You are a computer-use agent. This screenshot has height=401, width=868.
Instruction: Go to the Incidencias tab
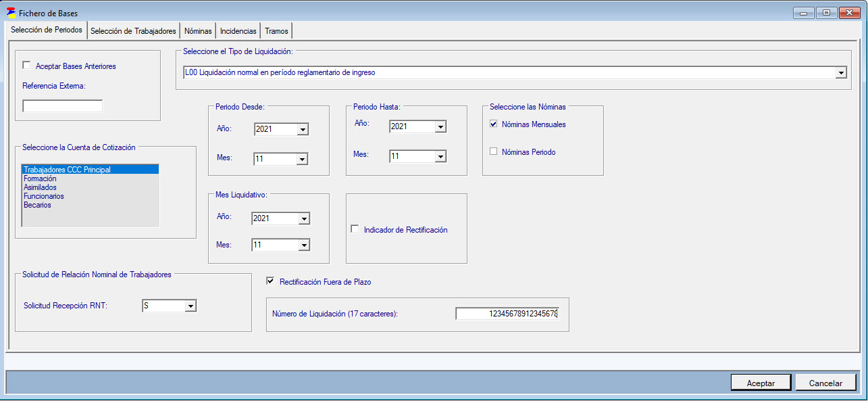coord(238,31)
